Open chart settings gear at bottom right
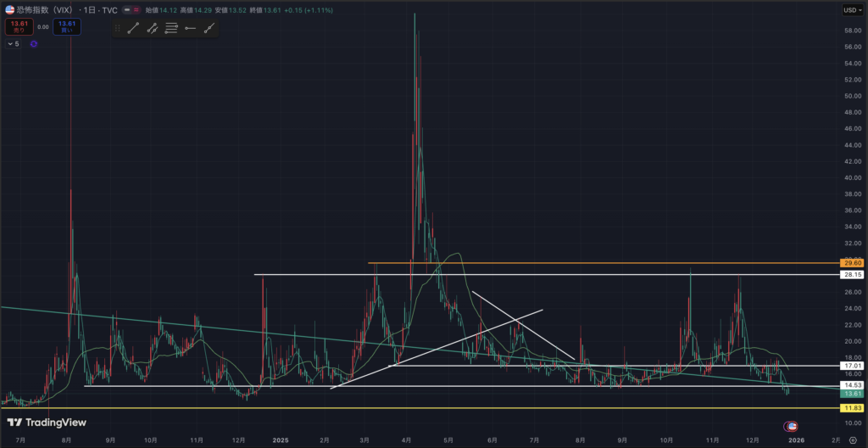 [x=852, y=440]
